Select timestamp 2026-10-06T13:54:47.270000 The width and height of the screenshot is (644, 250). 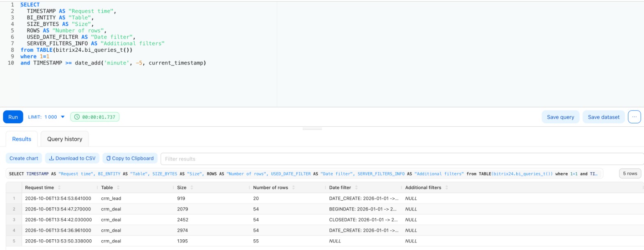click(x=58, y=209)
